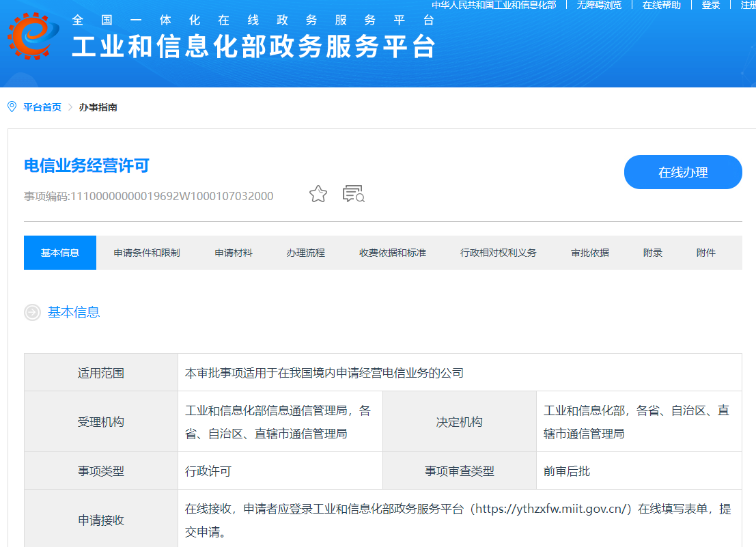Click the 行政许可 value cell
Screen dimensions: 756x547
tap(280, 471)
